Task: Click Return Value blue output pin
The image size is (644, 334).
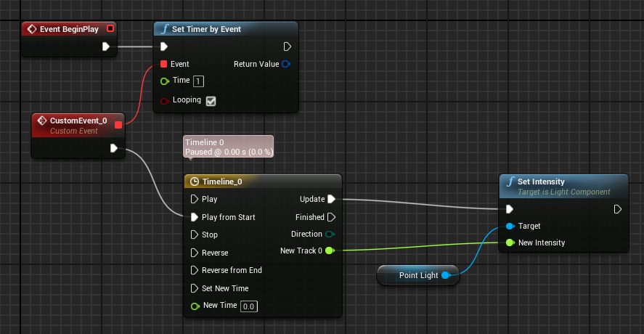Action: click(286, 64)
